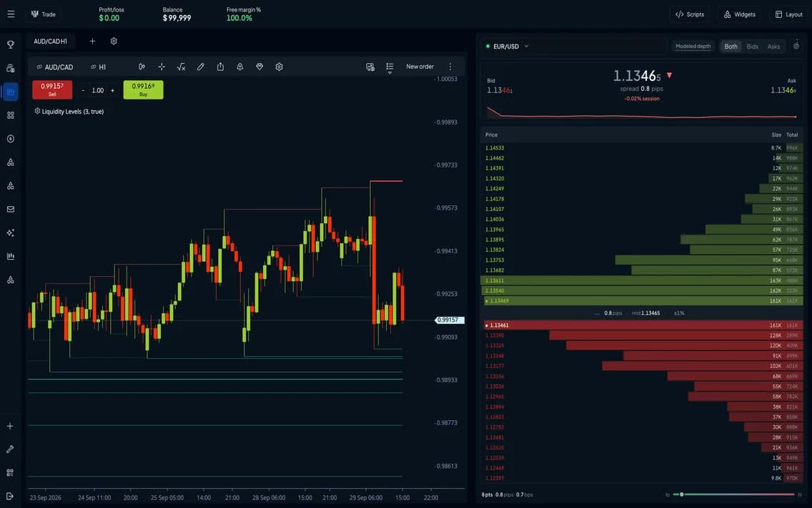
Task: Open the depth panel settings icon
Action: [796, 46]
